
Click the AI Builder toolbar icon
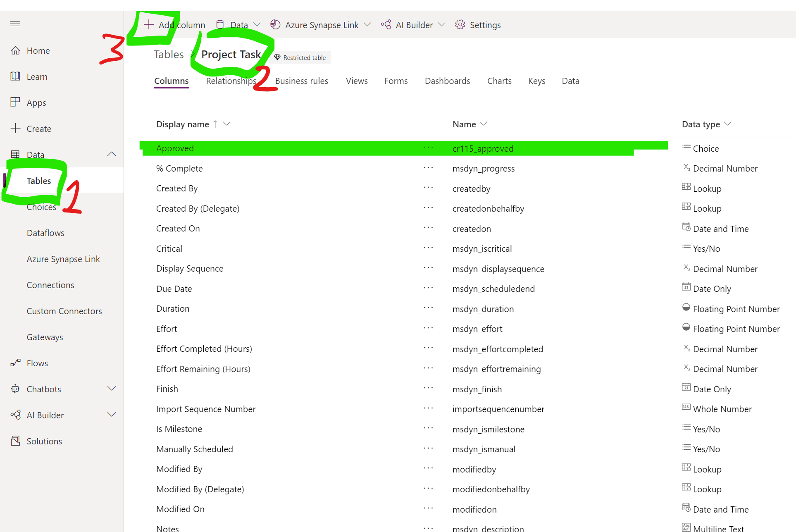(386, 25)
